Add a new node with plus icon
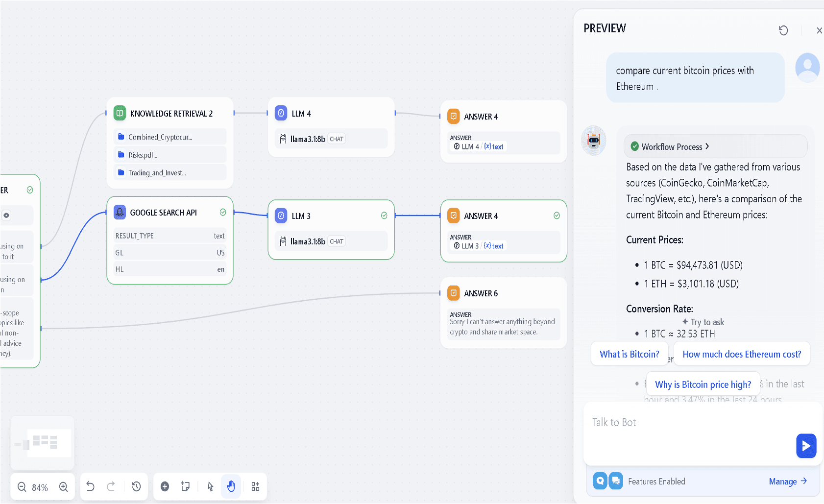Screen dimensions: 824x504 [165, 486]
